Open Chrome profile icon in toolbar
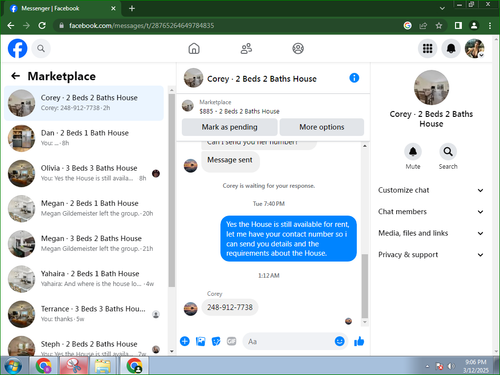500x375 pixels. tap(474, 26)
